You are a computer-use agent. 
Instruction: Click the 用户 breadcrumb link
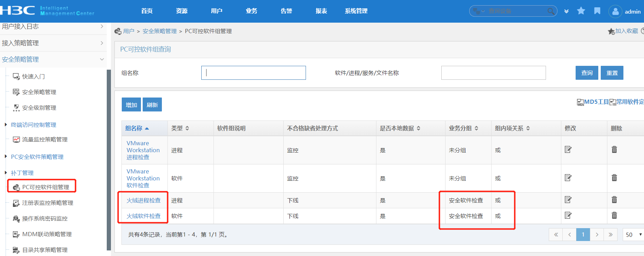click(x=128, y=31)
